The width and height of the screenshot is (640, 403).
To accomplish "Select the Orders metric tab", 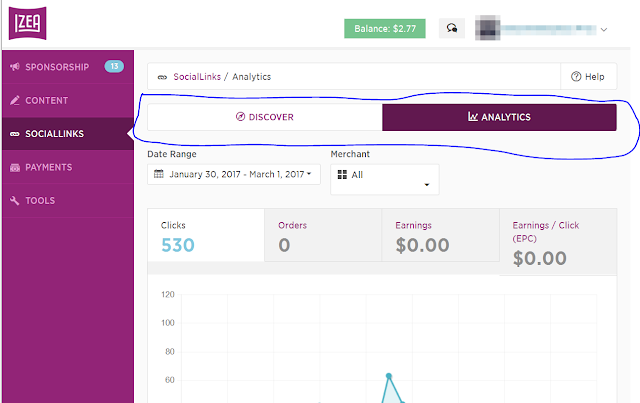I will (x=323, y=235).
